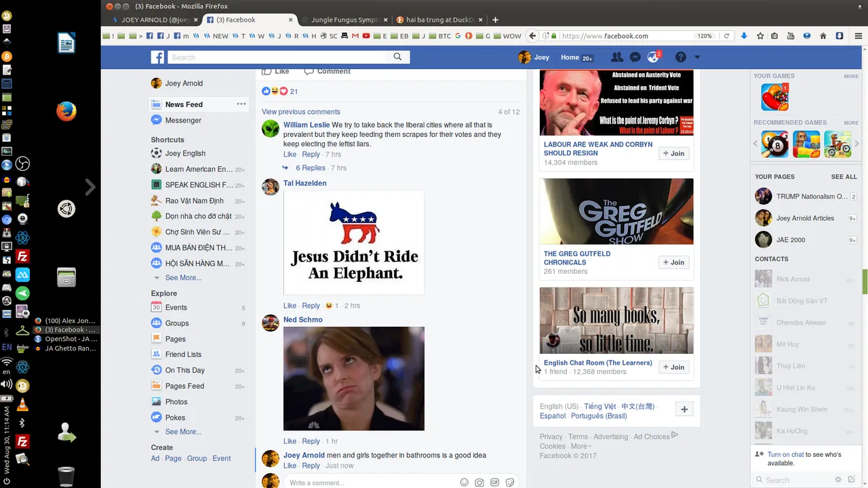
Task: Open chat settings gear icon
Action: (838, 480)
